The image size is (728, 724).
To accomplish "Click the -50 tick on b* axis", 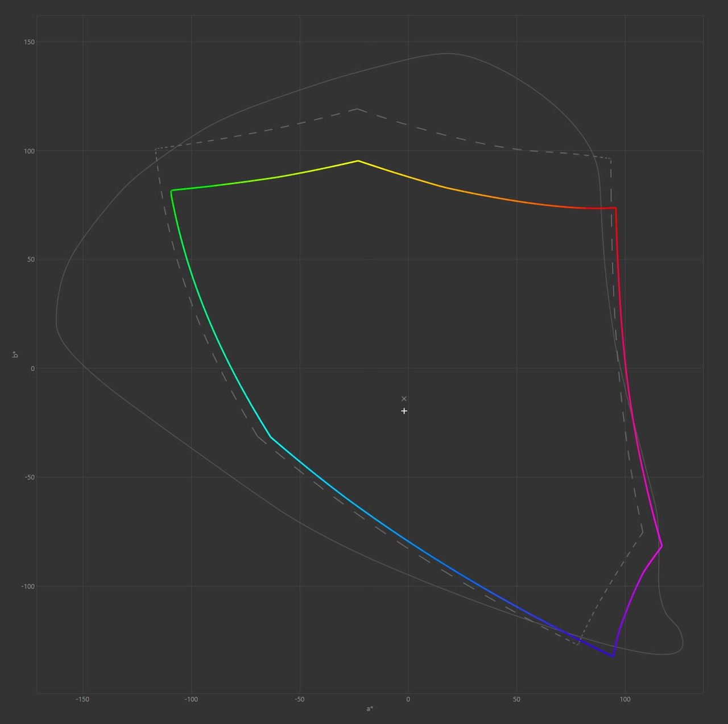I will (30, 477).
